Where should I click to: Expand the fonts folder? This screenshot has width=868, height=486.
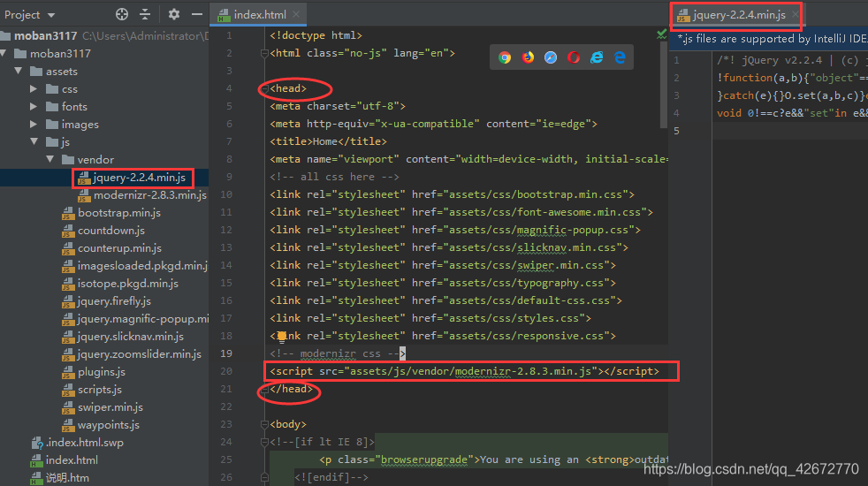click(x=34, y=107)
